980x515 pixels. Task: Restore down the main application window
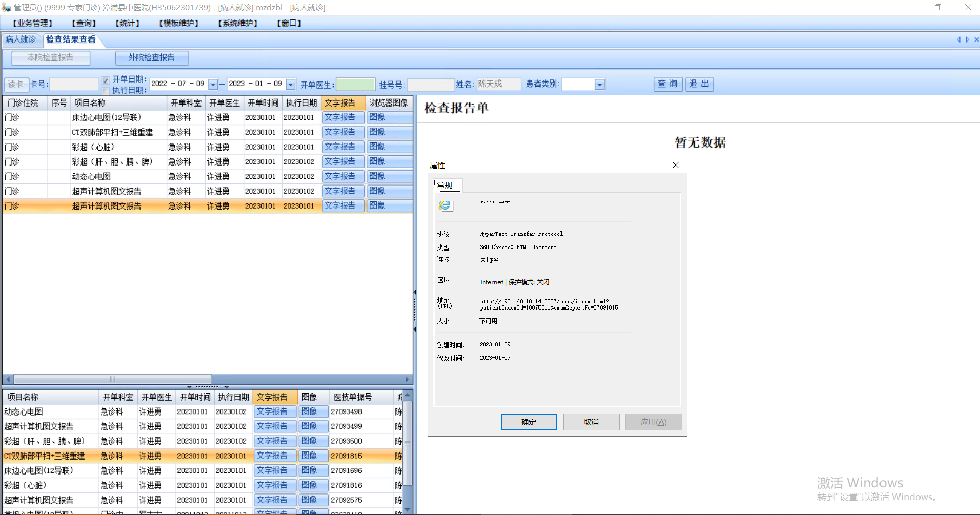(938, 7)
